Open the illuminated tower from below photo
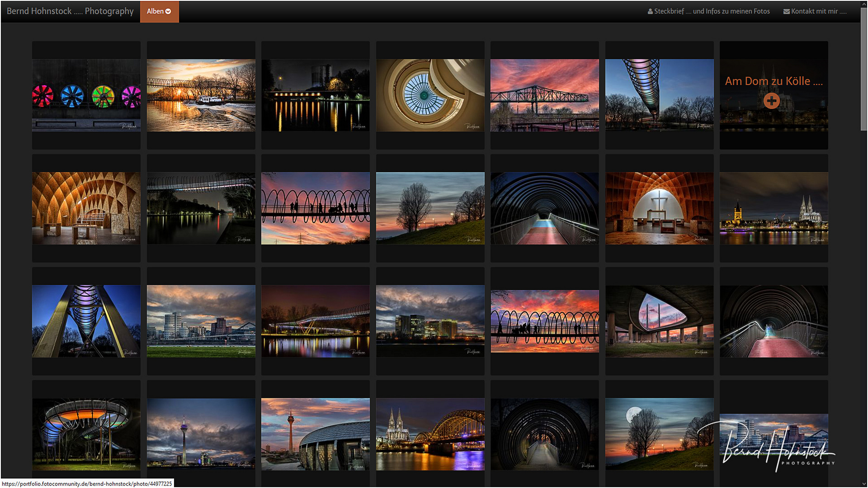The image size is (868, 488). tap(86, 321)
